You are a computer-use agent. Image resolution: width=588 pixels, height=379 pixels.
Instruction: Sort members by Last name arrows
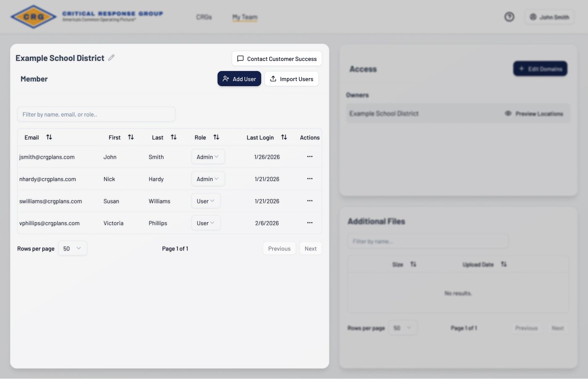click(x=174, y=137)
